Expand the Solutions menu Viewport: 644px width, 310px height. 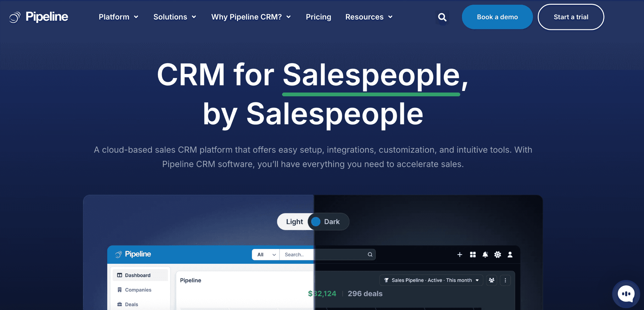pos(175,17)
